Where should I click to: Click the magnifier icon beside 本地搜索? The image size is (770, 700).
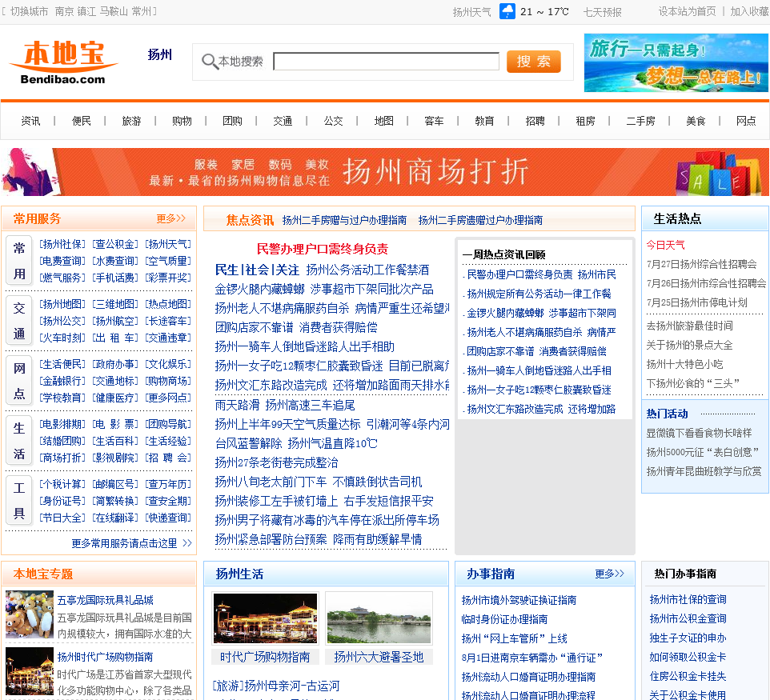click(210, 62)
